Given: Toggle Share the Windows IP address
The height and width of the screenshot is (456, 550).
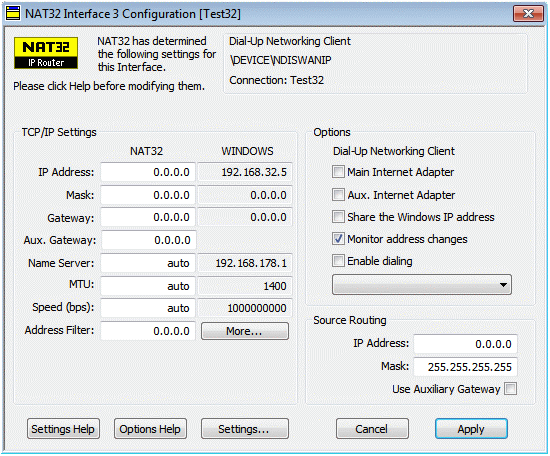Looking at the screenshot, I should click(x=338, y=217).
